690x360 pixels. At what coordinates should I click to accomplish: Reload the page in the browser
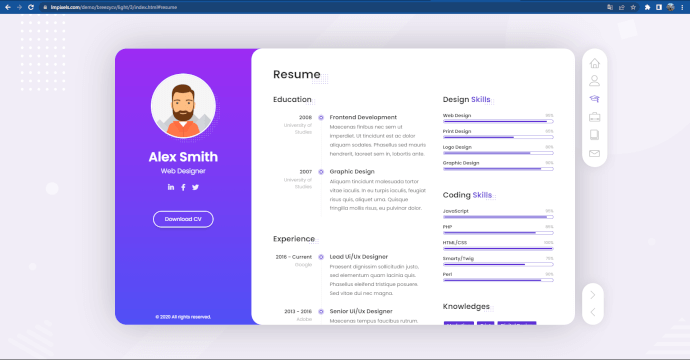[x=31, y=7]
